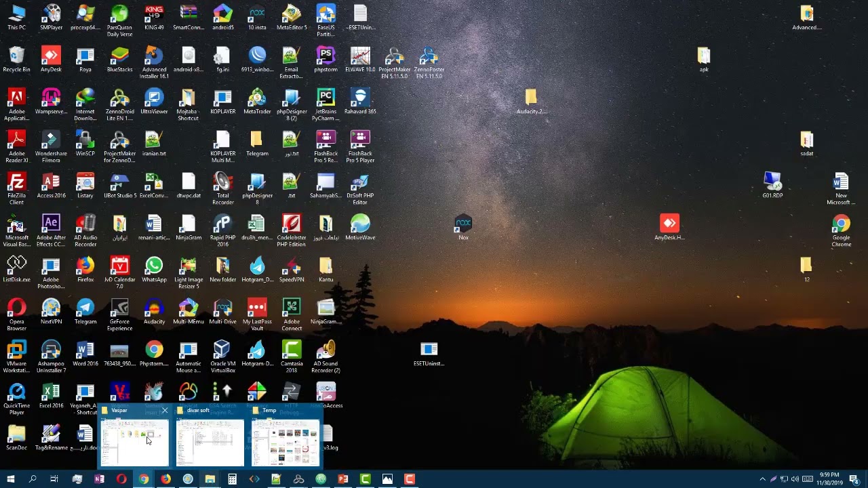Open the Audacity desktop shortcut
The image size is (868, 488).
click(154, 312)
